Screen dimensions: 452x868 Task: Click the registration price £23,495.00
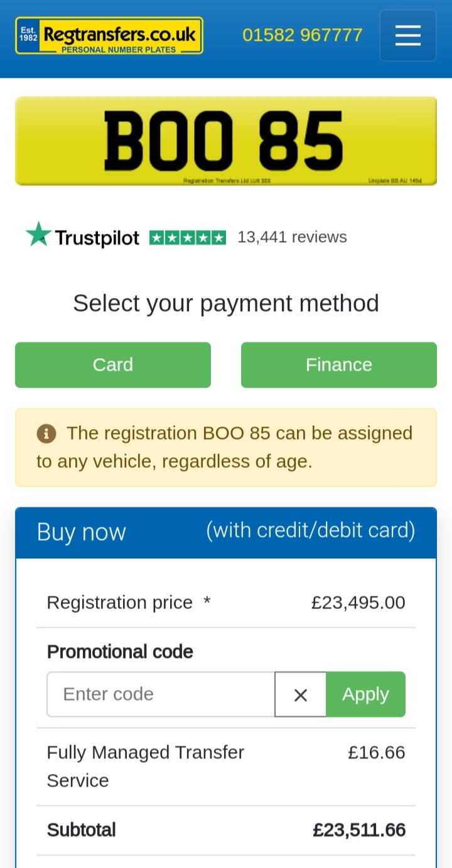coord(358,603)
